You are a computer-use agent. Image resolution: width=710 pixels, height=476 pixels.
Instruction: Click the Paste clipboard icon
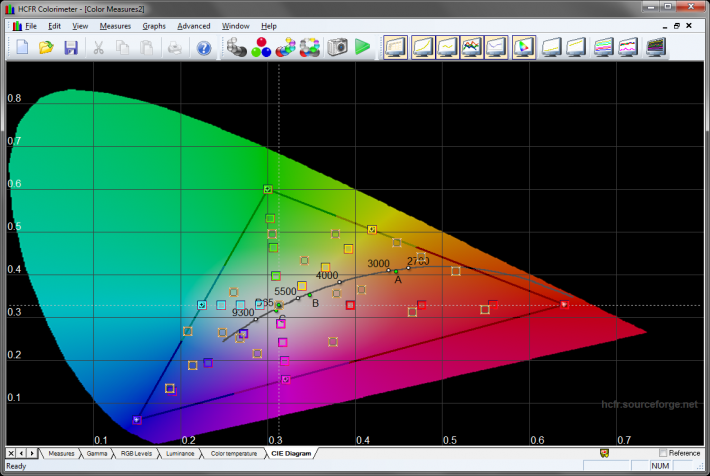[x=146, y=47]
